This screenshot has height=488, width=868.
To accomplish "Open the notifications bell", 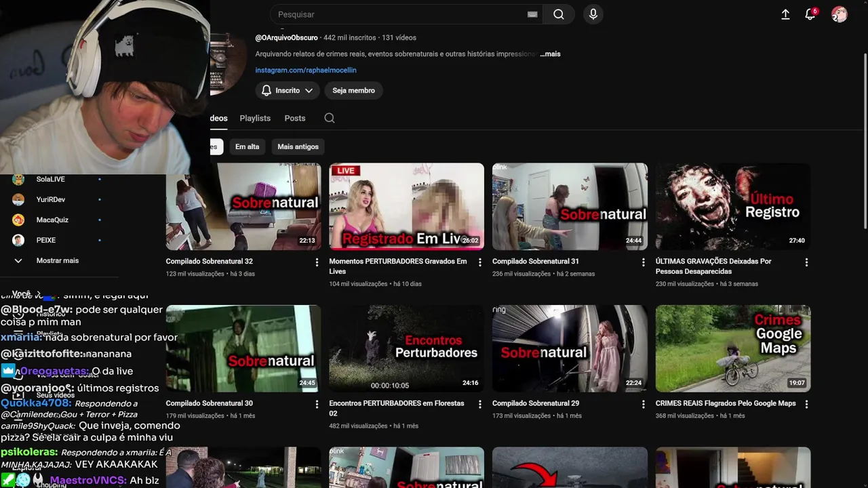I will tap(810, 14).
